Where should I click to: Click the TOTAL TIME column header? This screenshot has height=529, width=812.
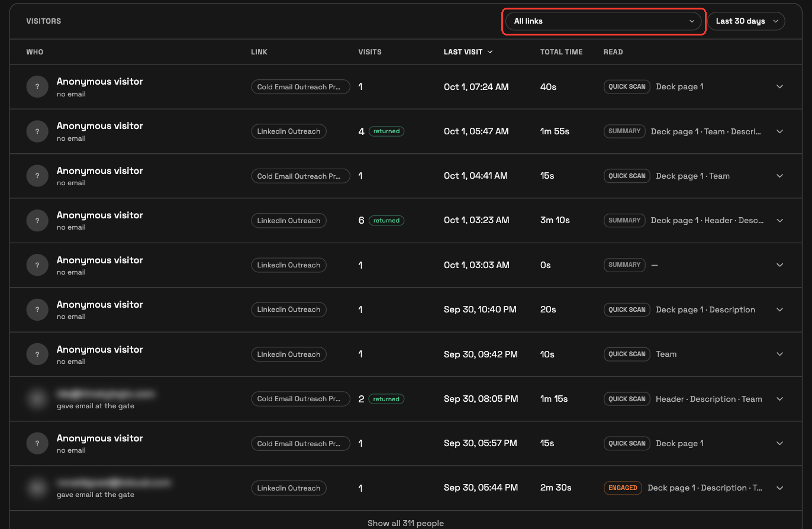point(562,52)
